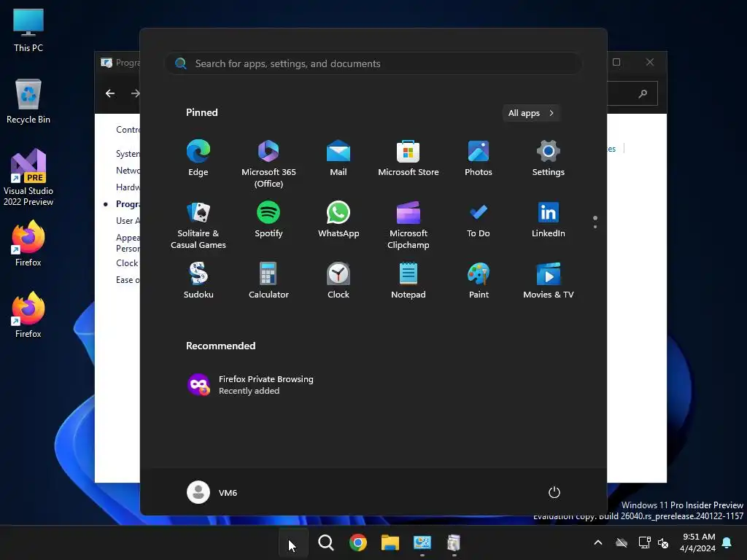Launch Movies & TV
Screen dimensions: 747x560
tap(549, 281)
